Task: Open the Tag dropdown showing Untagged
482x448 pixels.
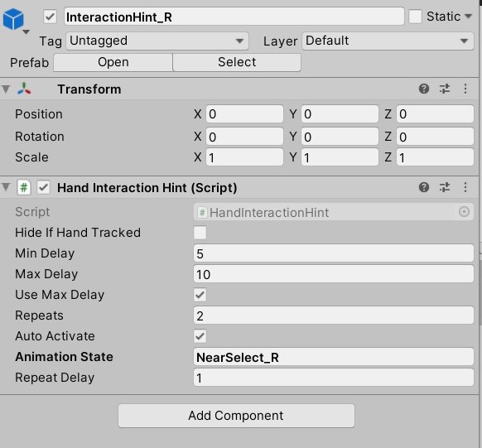Action: click(157, 41)
